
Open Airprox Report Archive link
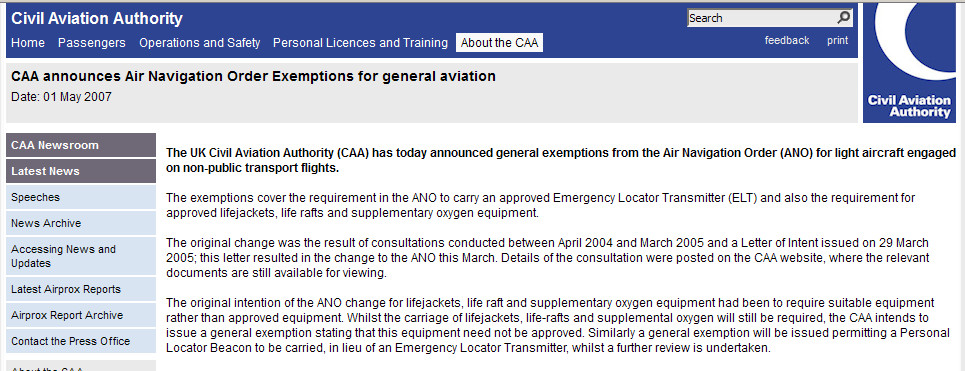click(81, 315)
